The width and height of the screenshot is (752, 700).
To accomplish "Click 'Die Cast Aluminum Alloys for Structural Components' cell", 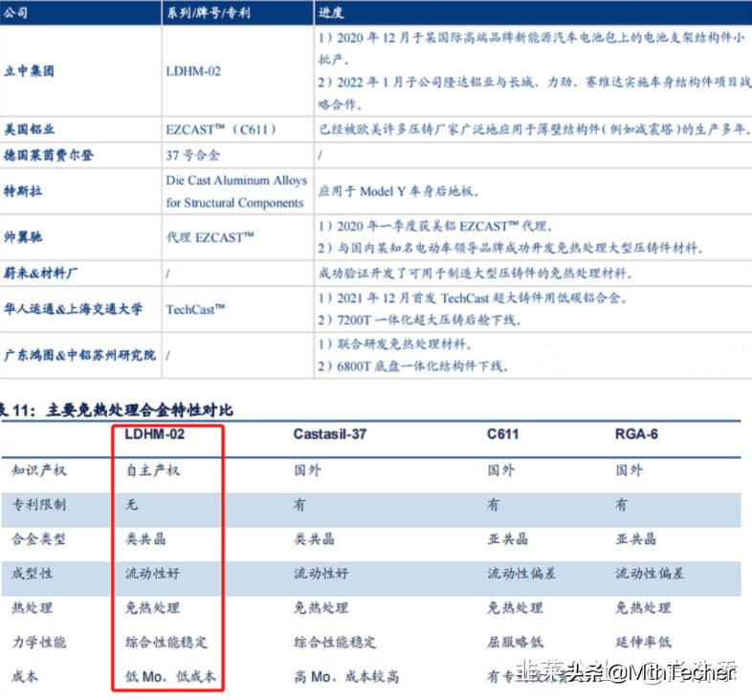I will [236, 191].
